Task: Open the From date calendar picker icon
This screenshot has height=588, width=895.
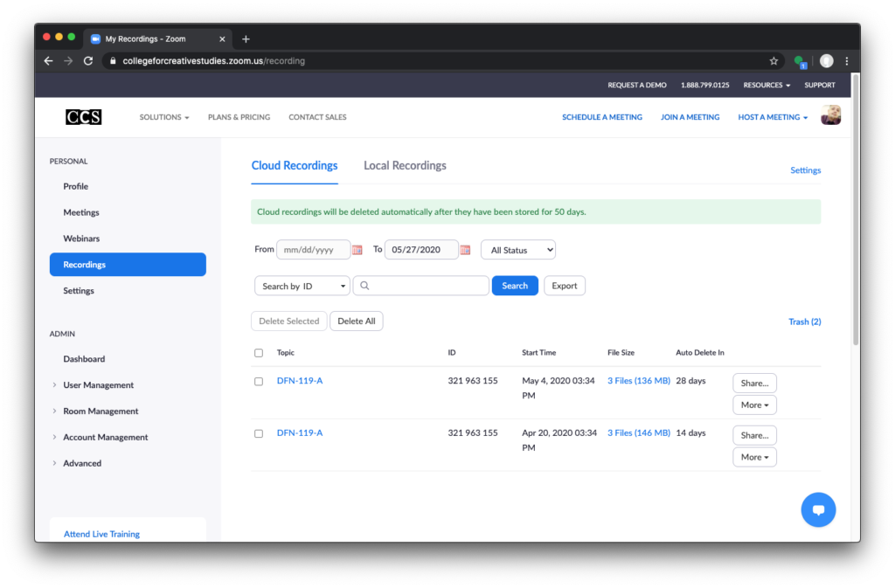Action: point(357,250)
